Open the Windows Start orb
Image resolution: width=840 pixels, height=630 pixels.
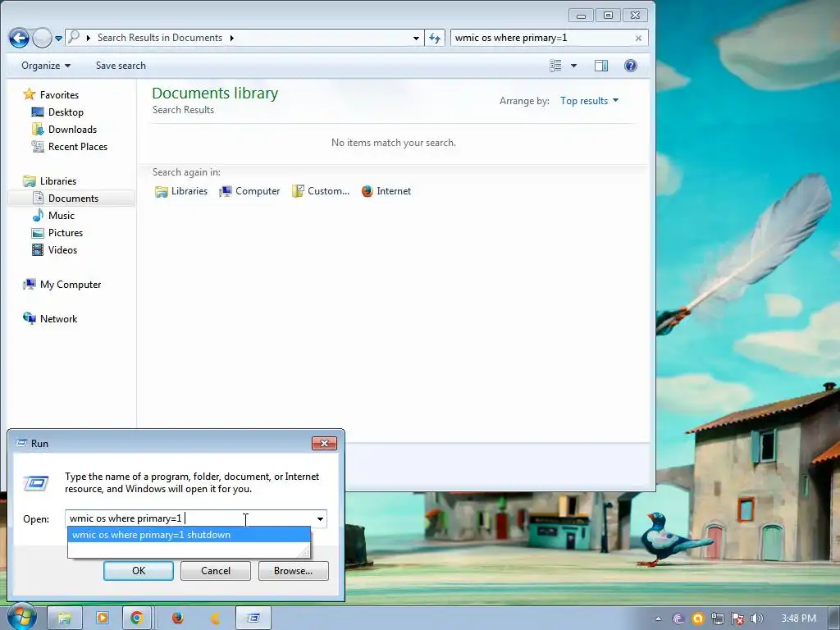22,617
